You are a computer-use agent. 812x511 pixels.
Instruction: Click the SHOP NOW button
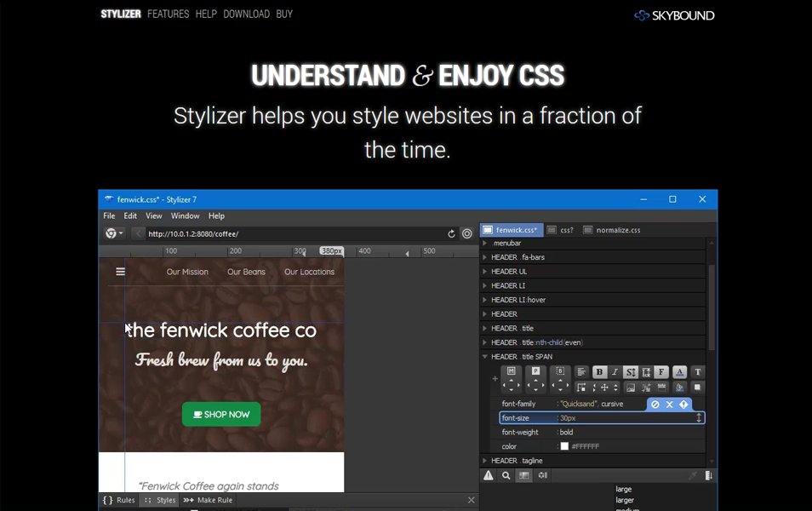click(x=221, y=415)
